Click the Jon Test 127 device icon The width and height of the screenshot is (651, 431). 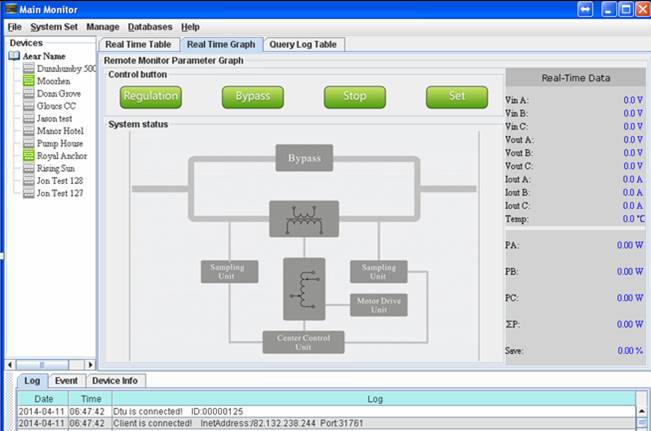[29, 193]
